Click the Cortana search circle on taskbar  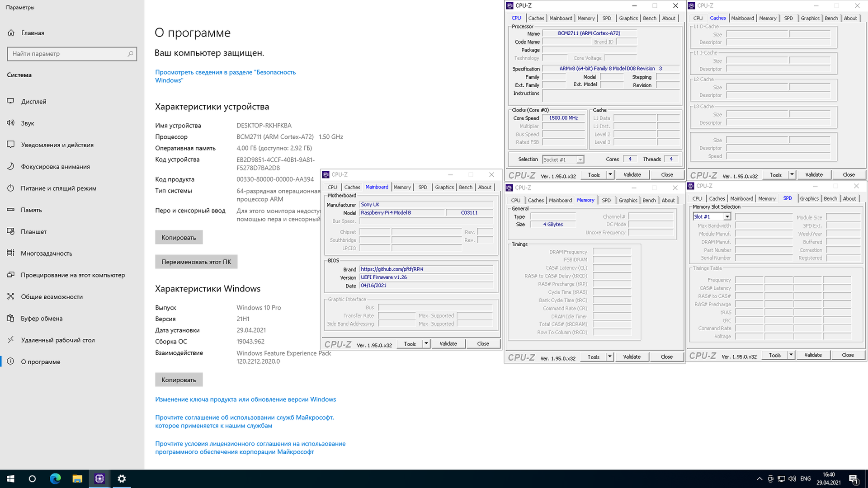coord(32,479)
